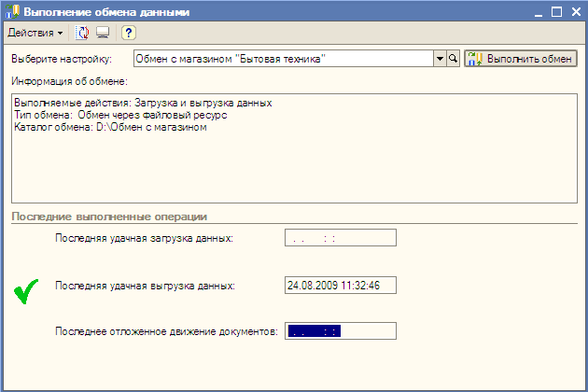The height and width of the screenshot is (392, 588).
Task: Click the Последние выполненные операции section header
Action: click(108, 217)
